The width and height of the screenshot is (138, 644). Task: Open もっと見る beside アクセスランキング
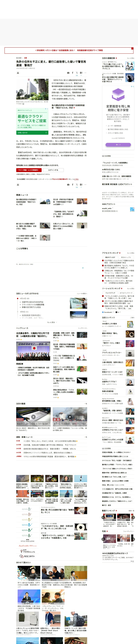(131, 253)
